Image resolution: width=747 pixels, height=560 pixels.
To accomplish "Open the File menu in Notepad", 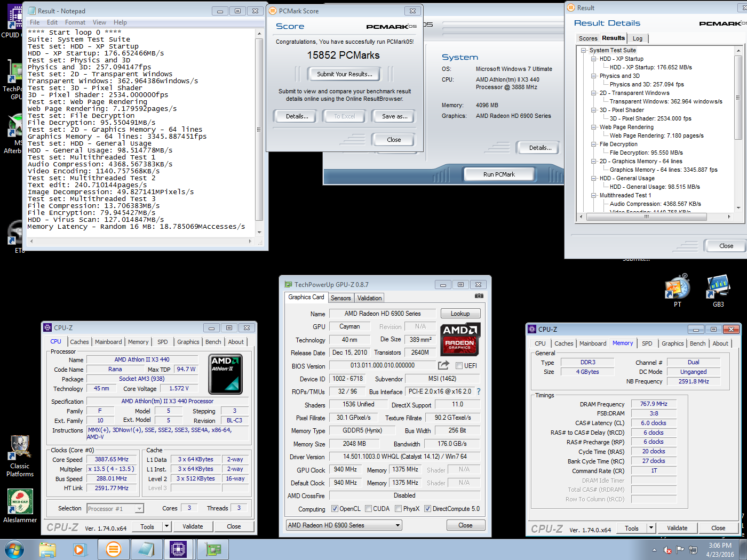I will click(x=35, y=22).
